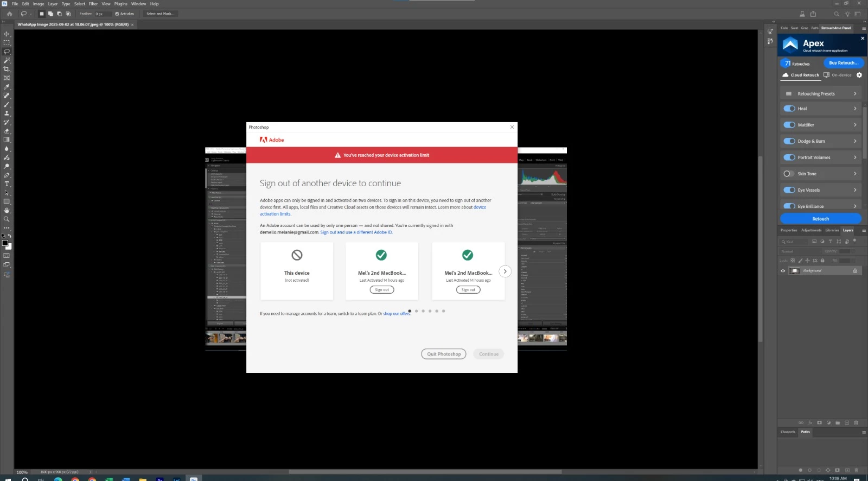Open the Image menu
868x481 pixels.
point(39,4)
